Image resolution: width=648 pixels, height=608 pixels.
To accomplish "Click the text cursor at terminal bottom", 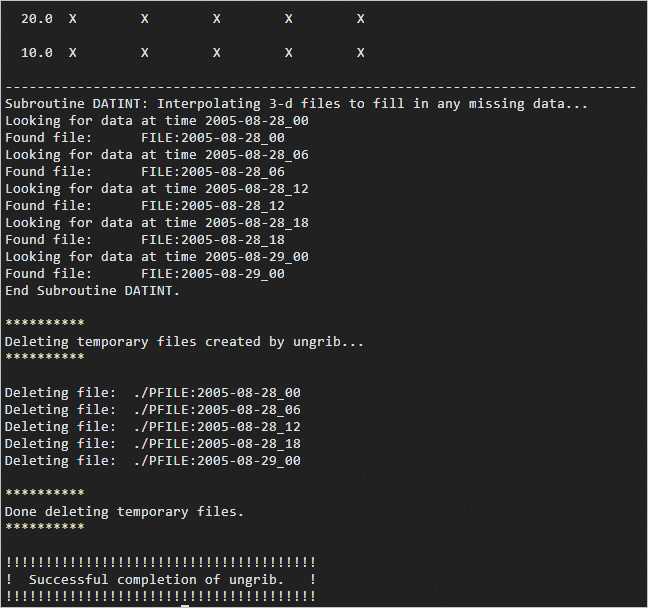I will [186, 603].
